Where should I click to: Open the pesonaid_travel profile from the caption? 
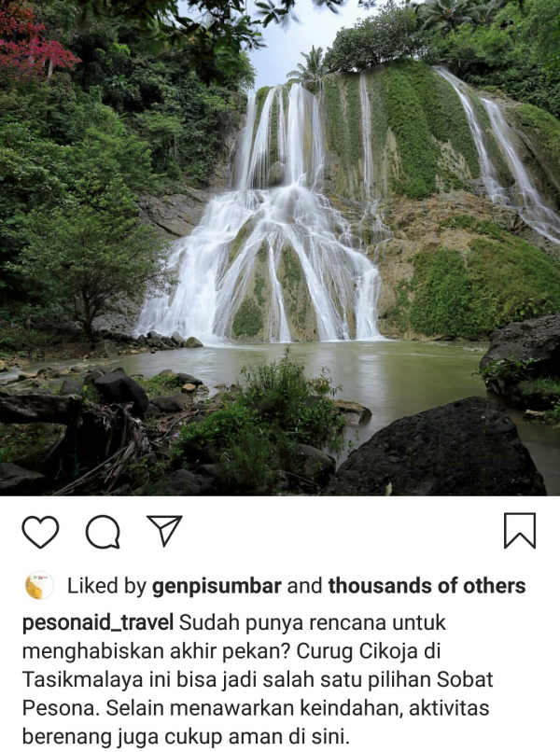pos(98,623)
